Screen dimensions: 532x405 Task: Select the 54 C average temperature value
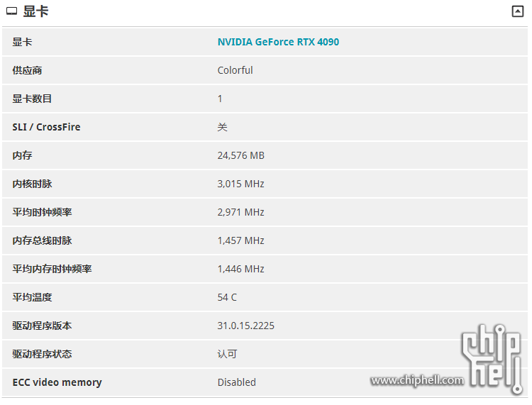[227, 297]
